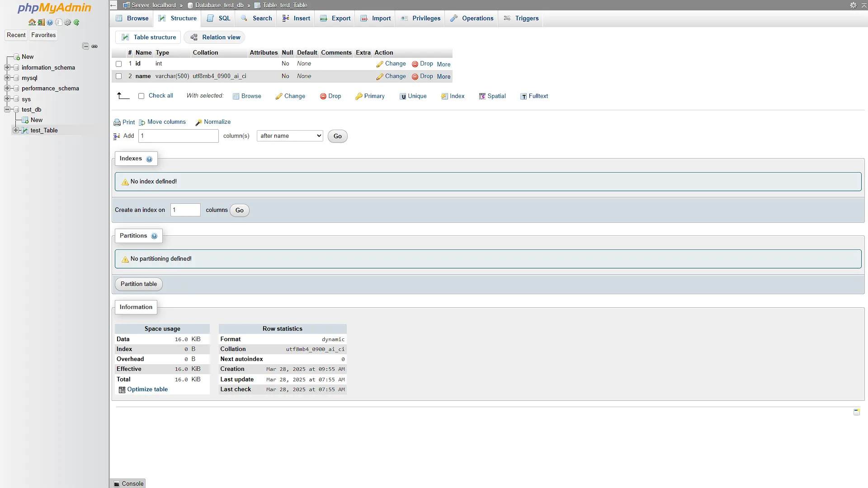Click the Fulltext index icon for selected
This screenshot has height=488, width=868.
click(x=524, y=96)
